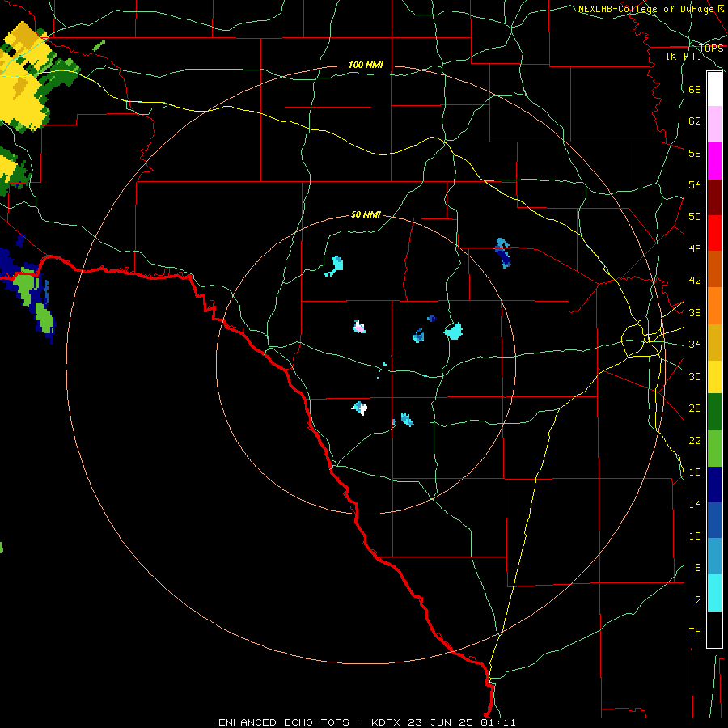Click the '30' legend value

(x=695, y=376)
